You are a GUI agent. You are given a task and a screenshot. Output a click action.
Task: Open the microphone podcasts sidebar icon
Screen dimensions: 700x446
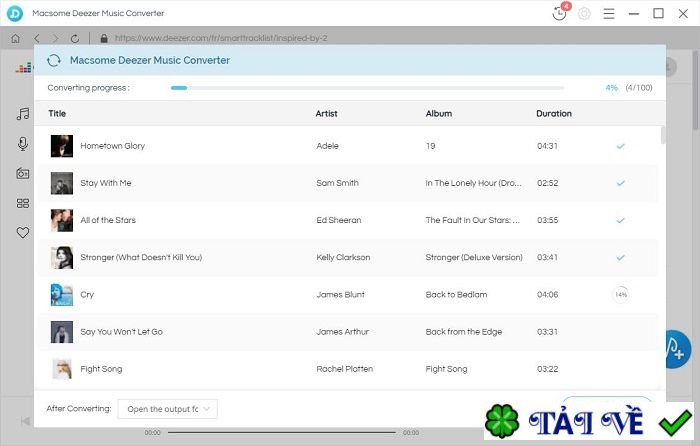(x=23, y=144)
